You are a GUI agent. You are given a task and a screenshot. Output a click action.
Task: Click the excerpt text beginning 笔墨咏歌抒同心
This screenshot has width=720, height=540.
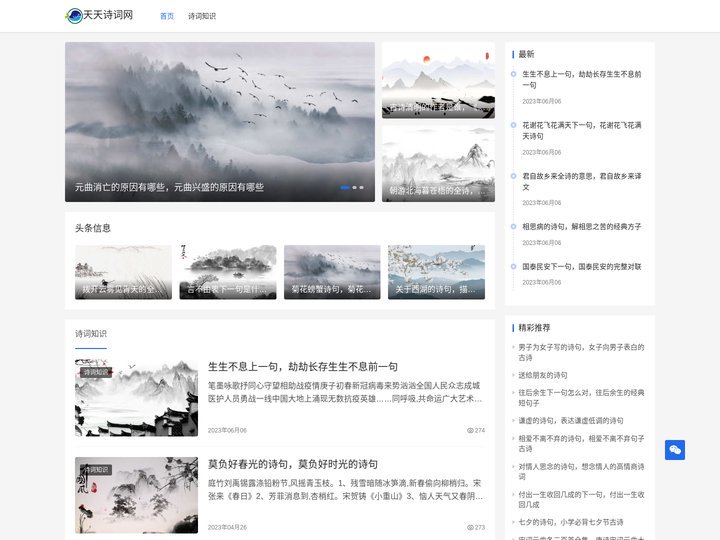(345, 392)
